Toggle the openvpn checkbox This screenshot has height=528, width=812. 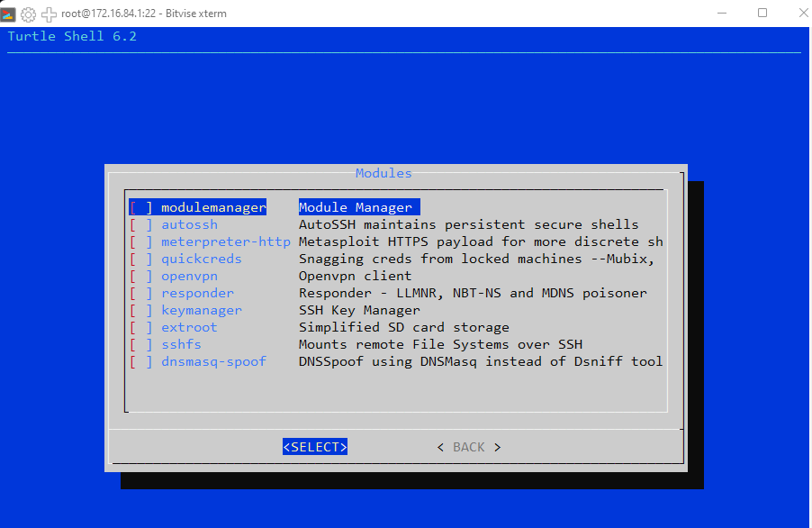pos(141,276)
